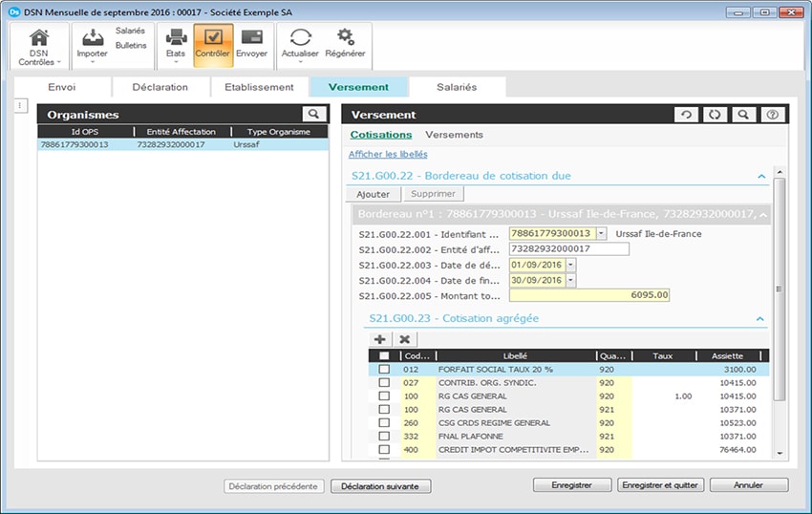Add a Cotisation agrégée row with plus icon
Image resolution: width=812 pixels, height=514 pixels.
(x=379, y=339)
